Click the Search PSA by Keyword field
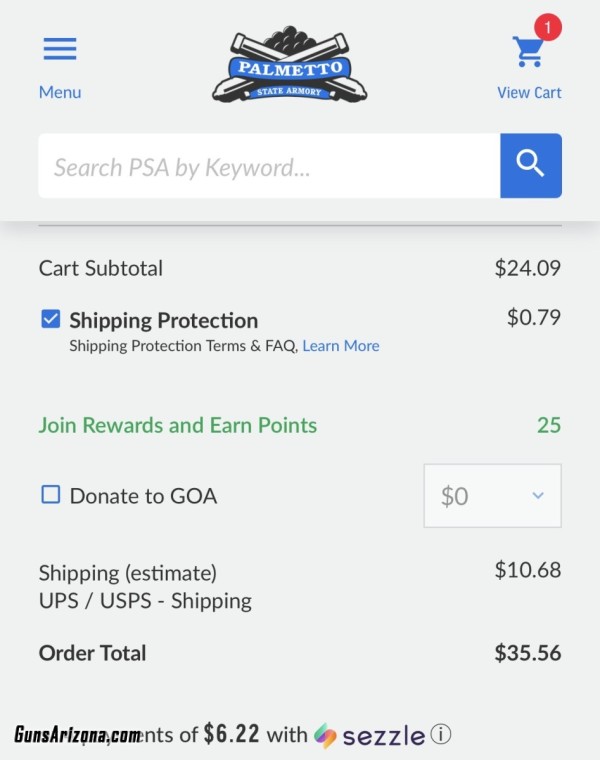The image size is (600, 760). coord(269,166)
